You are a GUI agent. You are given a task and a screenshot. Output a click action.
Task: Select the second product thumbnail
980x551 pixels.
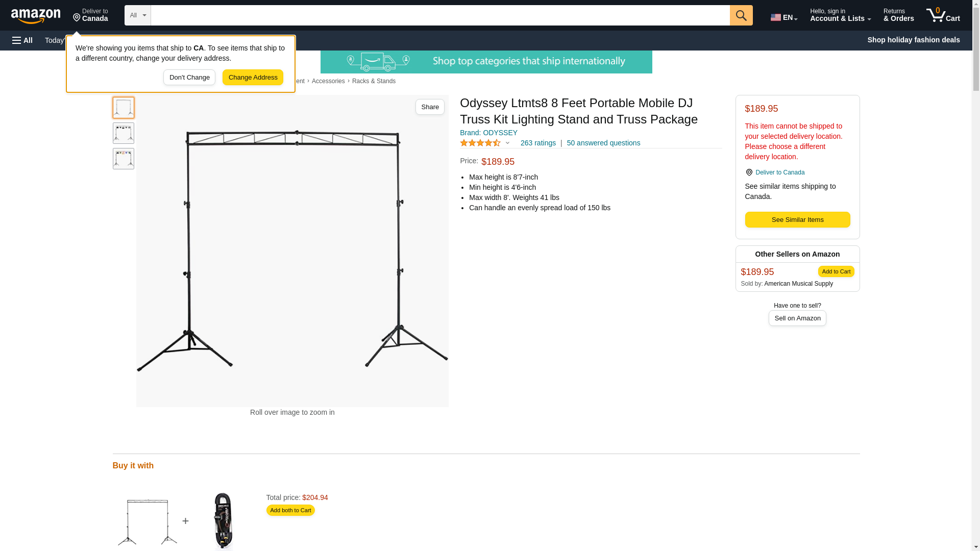[124, 133]
